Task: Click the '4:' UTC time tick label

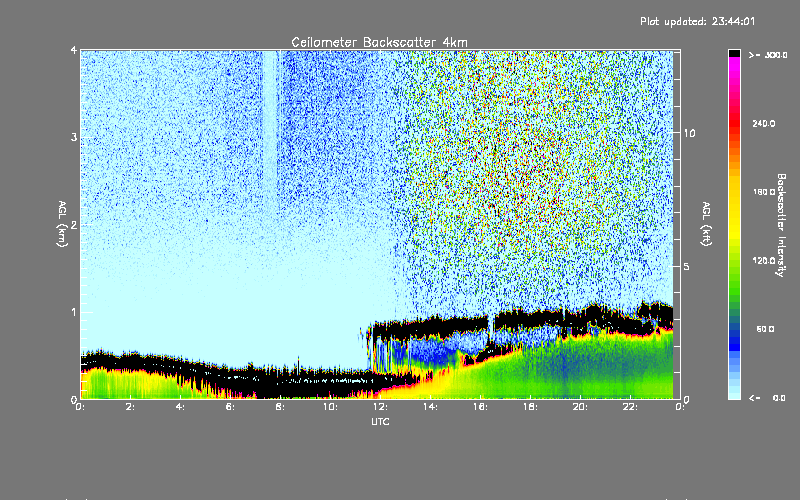Action: click(x=180, y=407)
